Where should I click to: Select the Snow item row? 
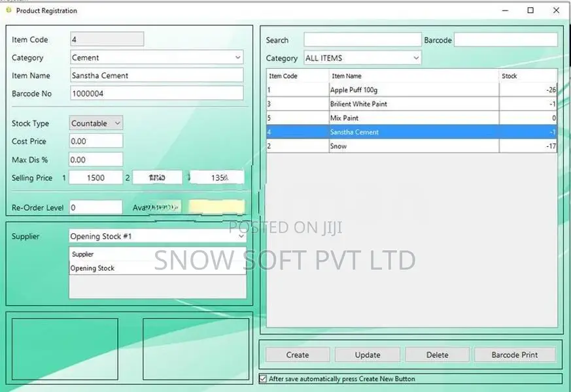(411, 146)
